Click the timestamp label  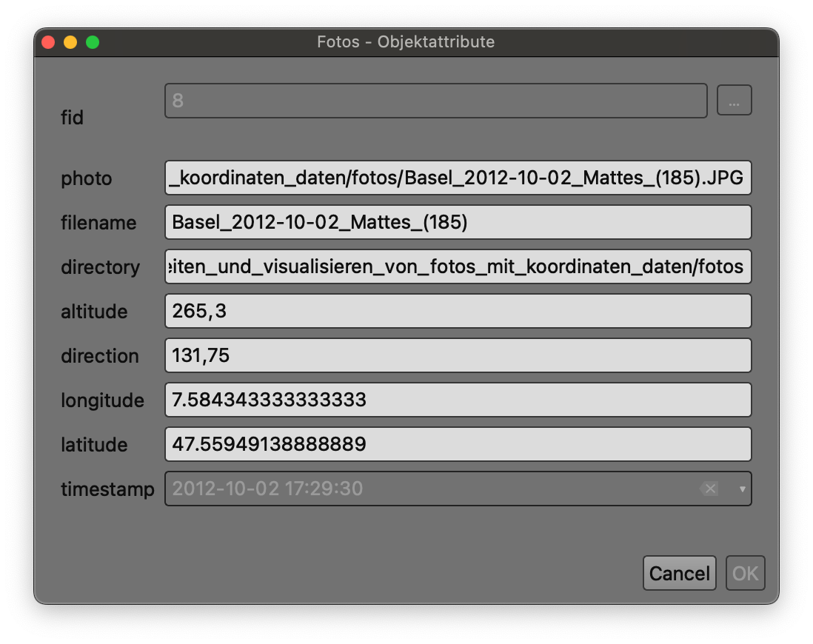point(107,489)
